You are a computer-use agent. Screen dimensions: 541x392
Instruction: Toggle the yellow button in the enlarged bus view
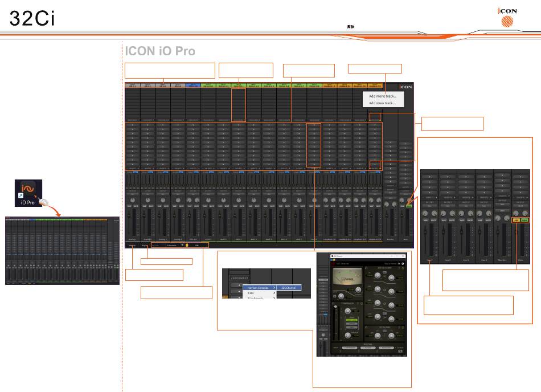click(x=516, y=220)
